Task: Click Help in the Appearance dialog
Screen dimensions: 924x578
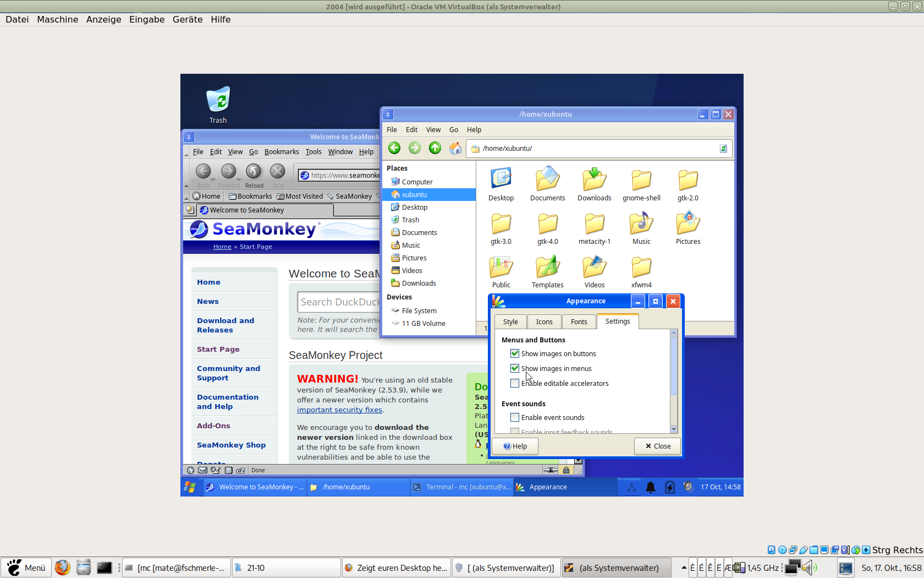Action: 515,446
